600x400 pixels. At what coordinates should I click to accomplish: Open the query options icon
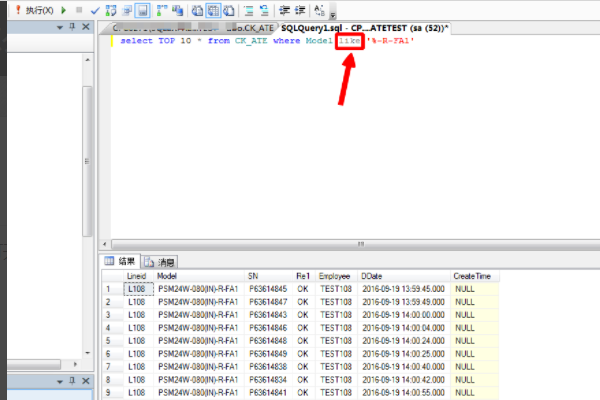(x=127, y=11)
